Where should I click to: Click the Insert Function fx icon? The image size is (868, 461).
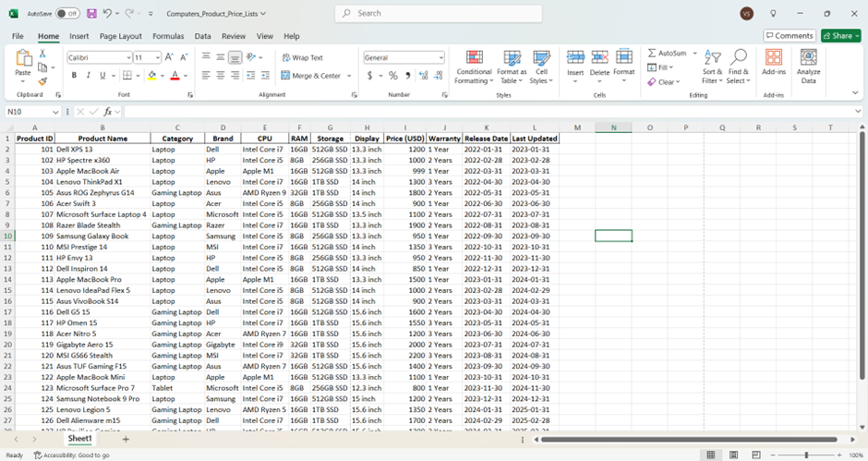(x=108, y=112)
